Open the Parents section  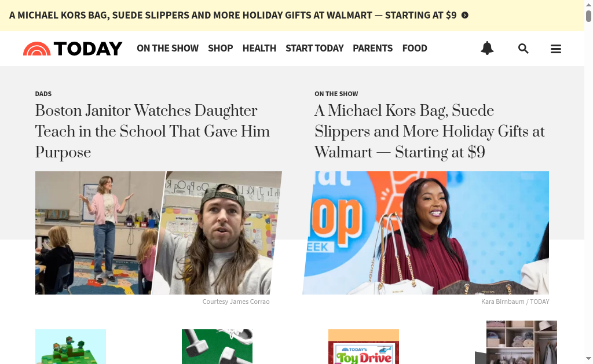click(x=372, y=49)
